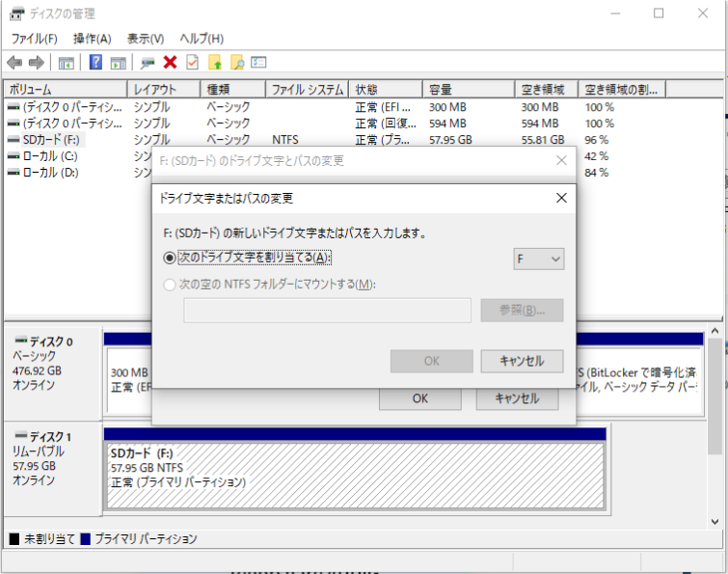Viewport: 728px width, 574px height.
Task: Select the ローカル (D:) volume row
Action: pos(50,173)
